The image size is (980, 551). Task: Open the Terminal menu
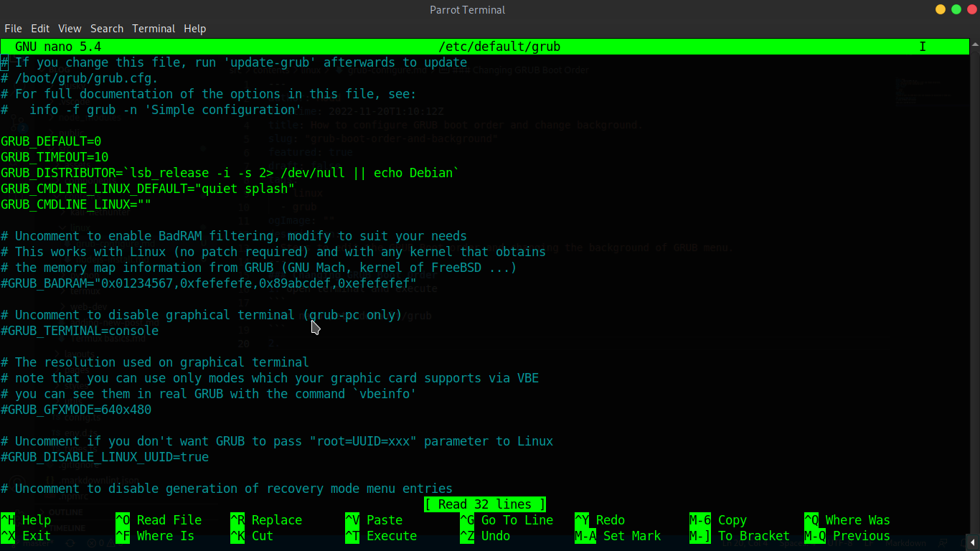[154, 29]
